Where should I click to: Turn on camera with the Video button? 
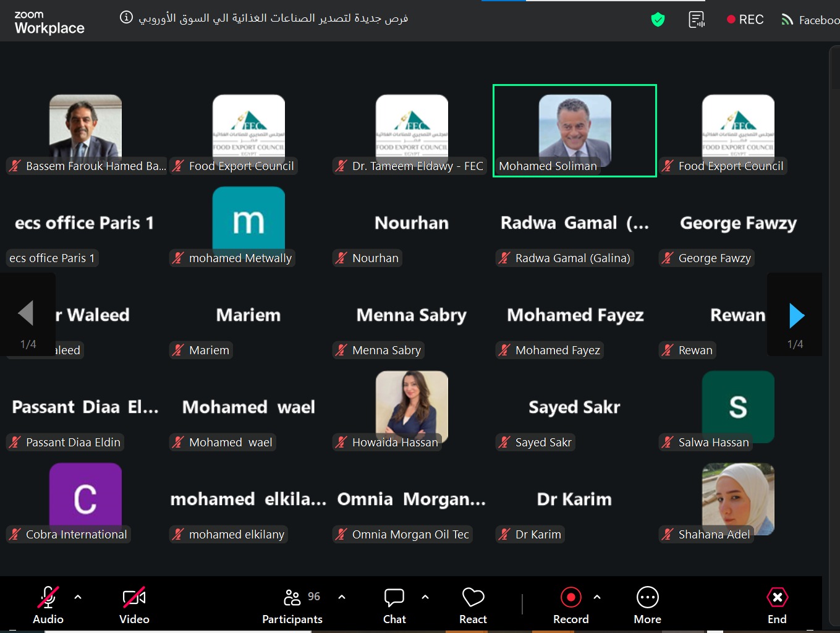tap(134, 605)
